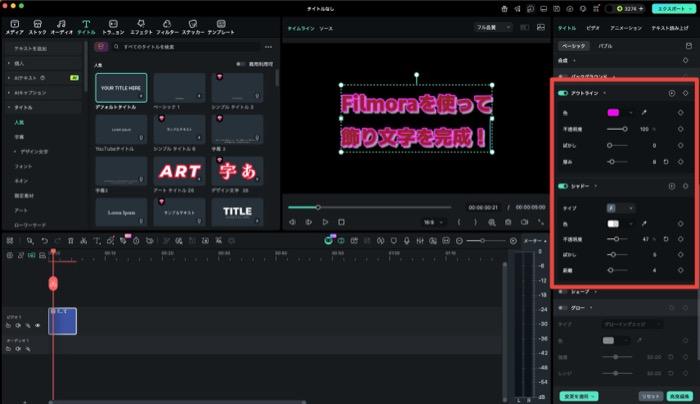Image resolution: width=700 pixels, height=404 pixels.
Task: Switch to アニメーション tab in properties panel
Action: click(x=625, y=28)
